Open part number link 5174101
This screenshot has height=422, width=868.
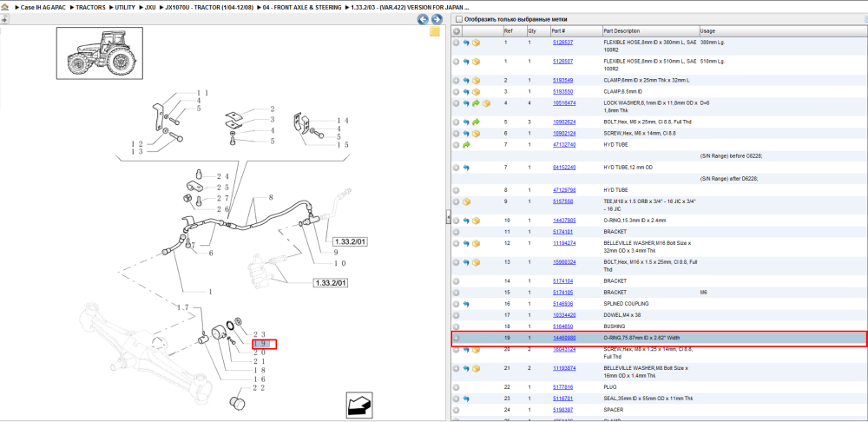(563, 232)
